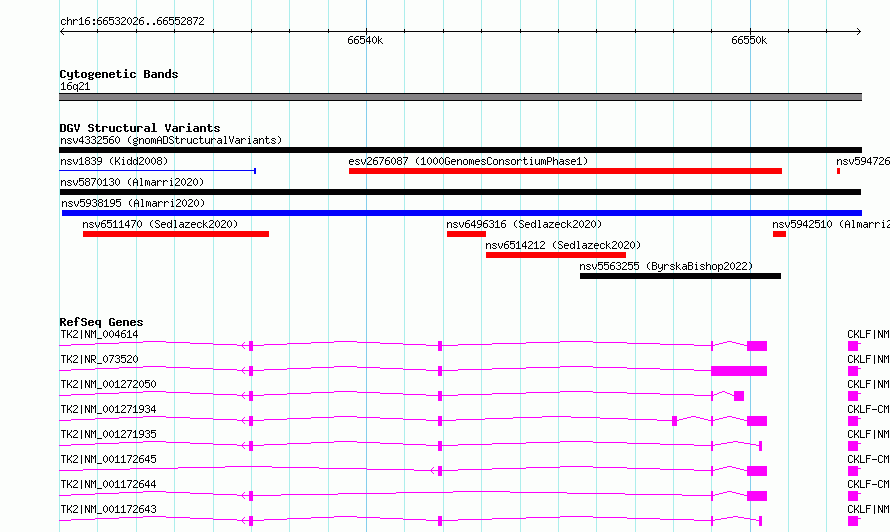890x532 pixels.
Task: Click the chr16:66532026..66552872 coordinate label
Action: [132, 22]
